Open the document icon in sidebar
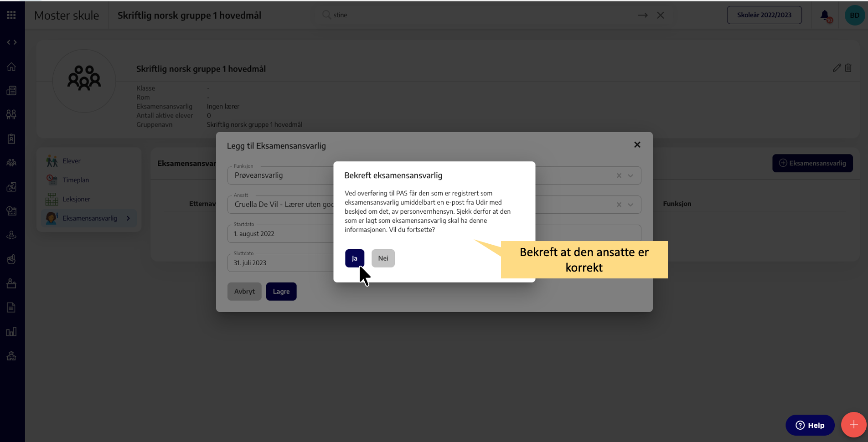 (11, 308)
